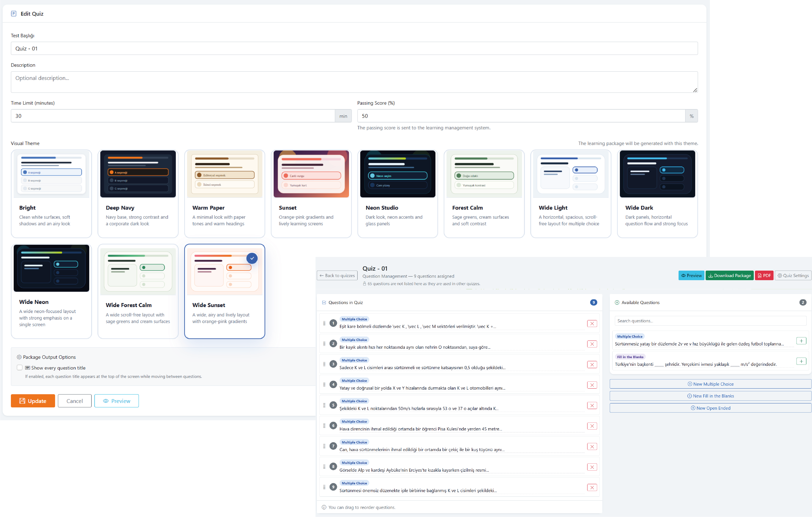Viewport: 812px width, 517px height.
Task: Click the Search questions field
Action: pos(710,321)
